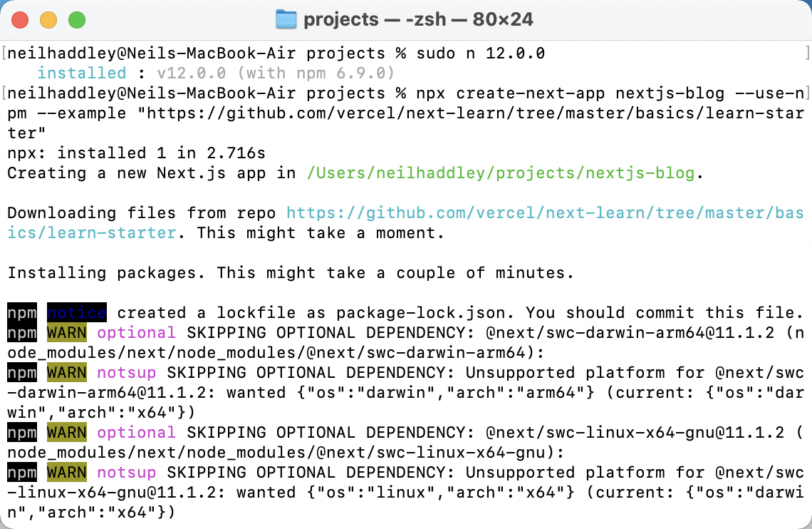Click the gray "v12.0.0 (with npm 6.9.0)" text
Screen dimensions: 812x529
point(276,73)
